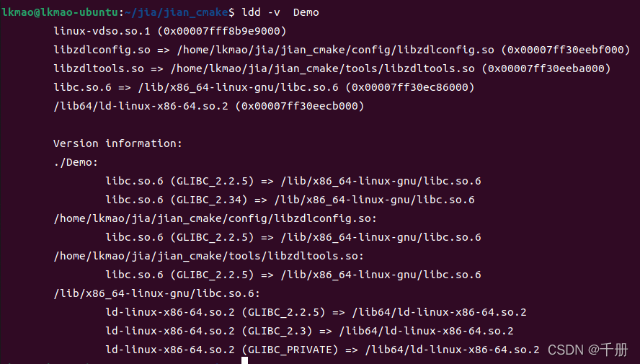Click the /lib64/ld-linux-x86-64.so.2 address 0x00007ff30eecb000

(x=302, y=106)
